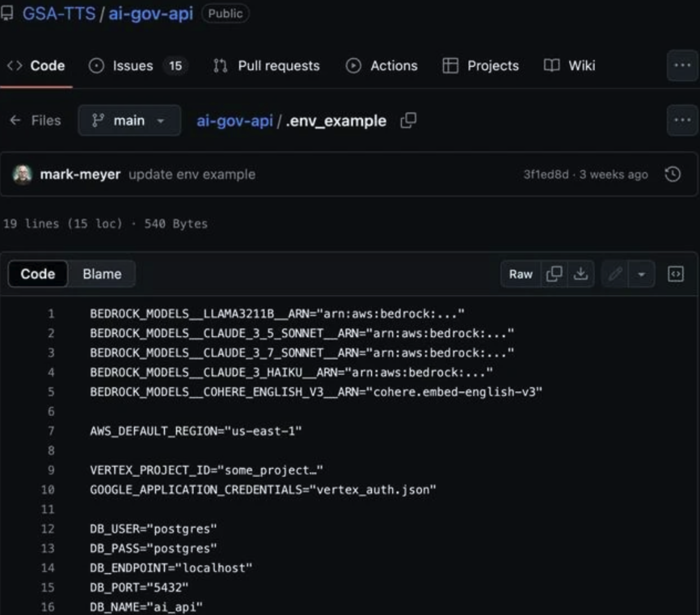
Task: Click the '19 lines (15 loc)' file info
Action: point(63,224)
